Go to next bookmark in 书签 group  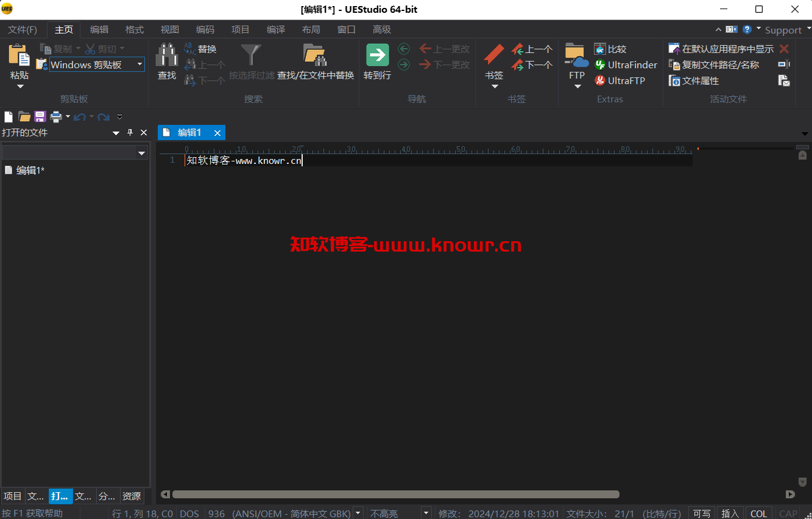point(532,65)
